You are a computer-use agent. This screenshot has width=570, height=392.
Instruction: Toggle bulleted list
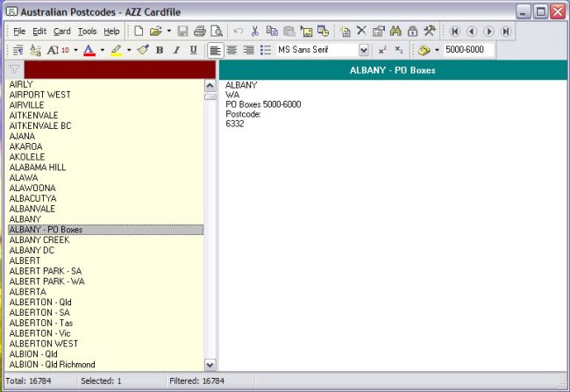pyautogui.click(x=266, y=50)
